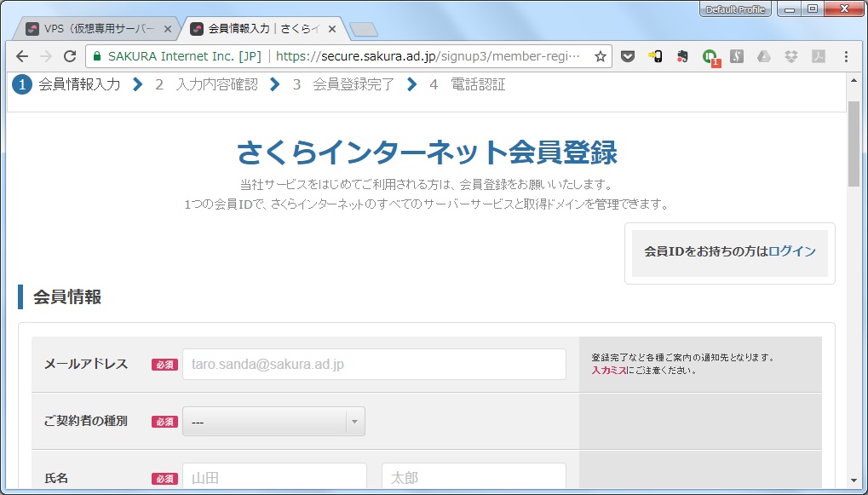
Task: Click the 必須 badge beside メールアドレス
Action: [164, 365]
